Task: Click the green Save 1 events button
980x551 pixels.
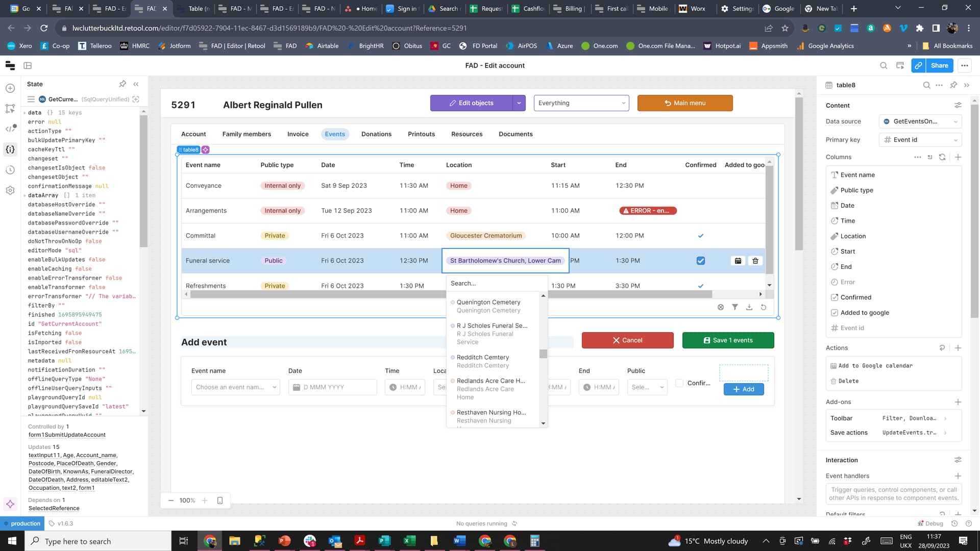Action: [x=728, y=340]
